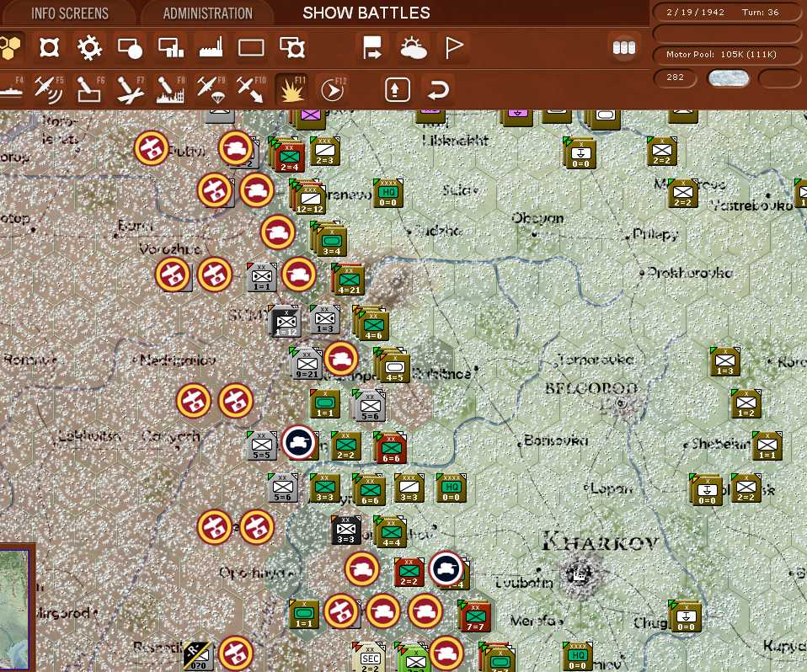Click the rectangle-with-circle toolbar icon
The image size is (807, 672).
130,48
